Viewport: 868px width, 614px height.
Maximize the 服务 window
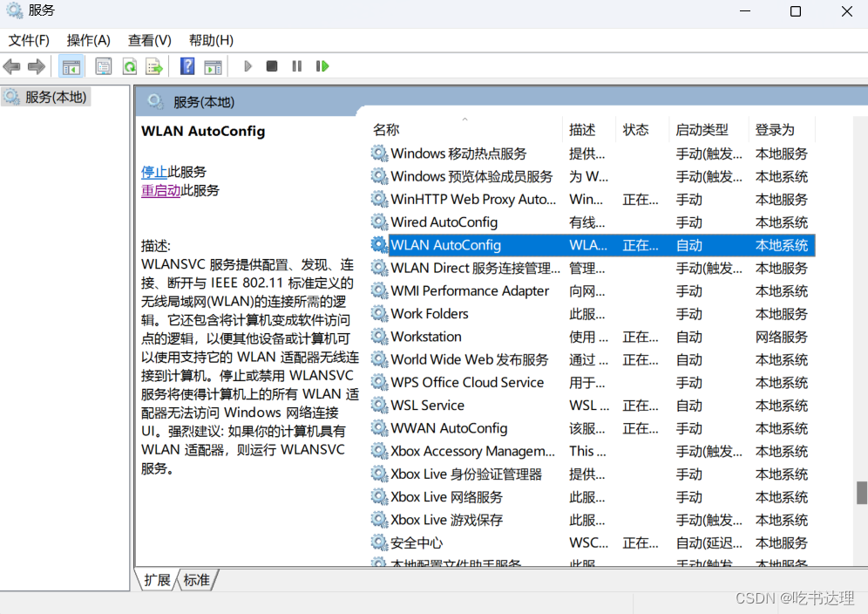tap(796, 11)
